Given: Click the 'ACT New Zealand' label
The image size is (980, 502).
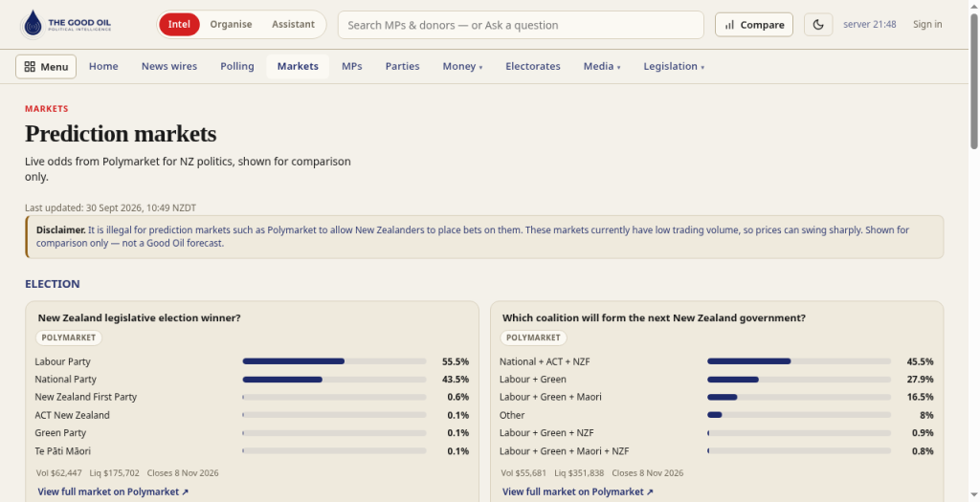Looking at the screenshot, I should [x=72, y=415].
